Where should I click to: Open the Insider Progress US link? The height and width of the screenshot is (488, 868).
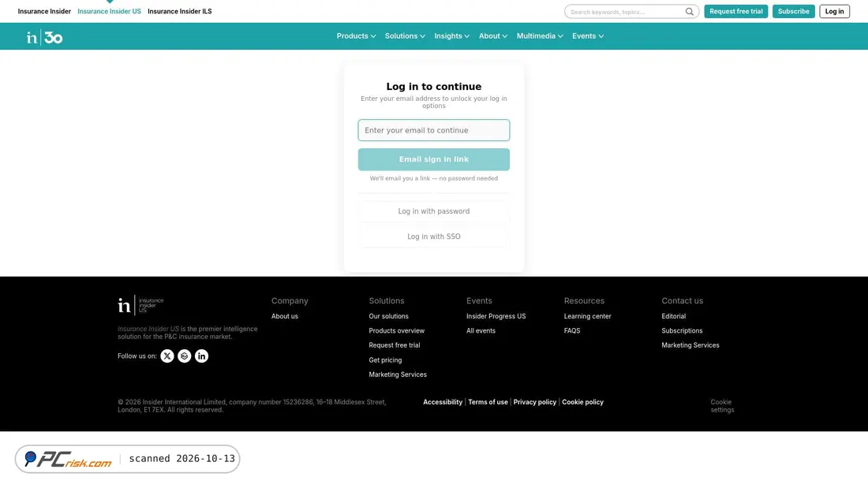[x=496, y=316]
